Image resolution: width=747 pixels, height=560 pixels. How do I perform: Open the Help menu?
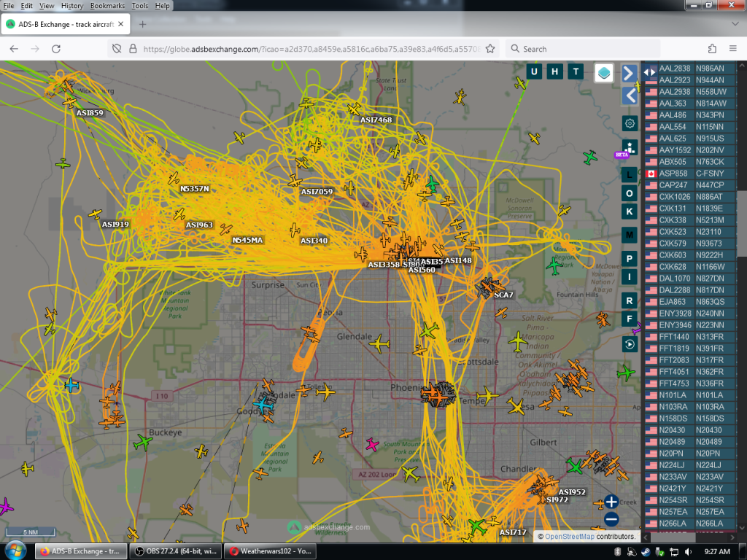coord(162,6)
